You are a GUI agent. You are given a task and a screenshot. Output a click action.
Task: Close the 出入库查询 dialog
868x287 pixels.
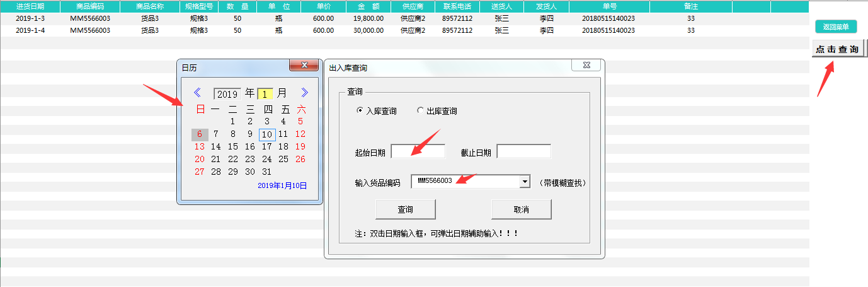[585, 66]
